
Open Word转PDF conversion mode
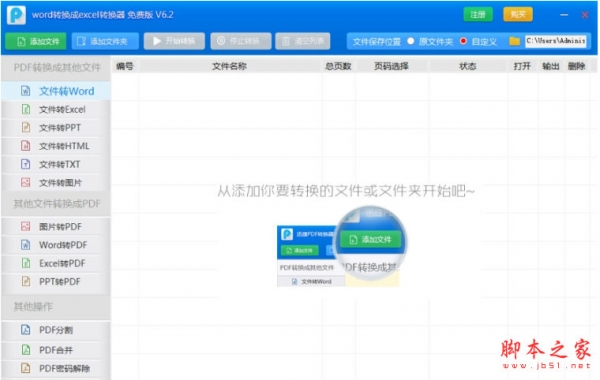(56, 245)
